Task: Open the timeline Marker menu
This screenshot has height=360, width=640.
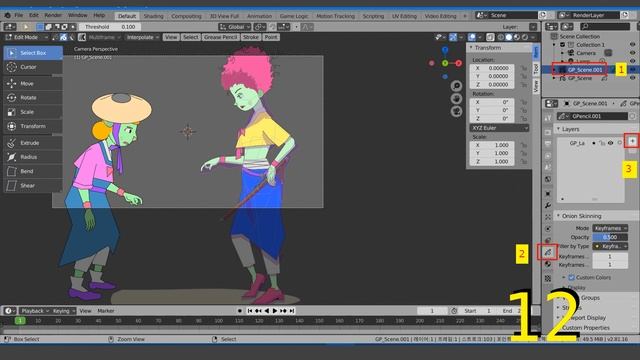Action: click(x=106, y=311)
